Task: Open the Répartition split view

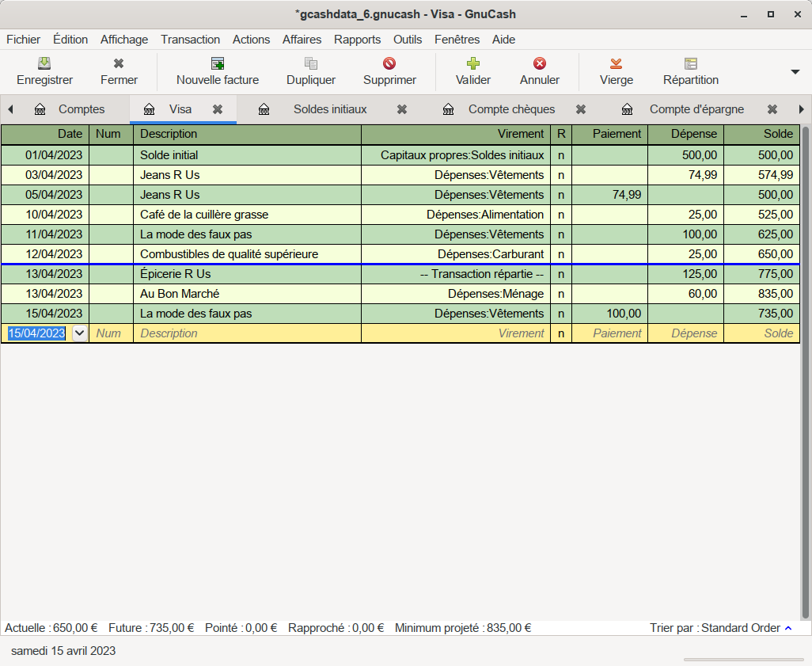Action: click(691, 64)
